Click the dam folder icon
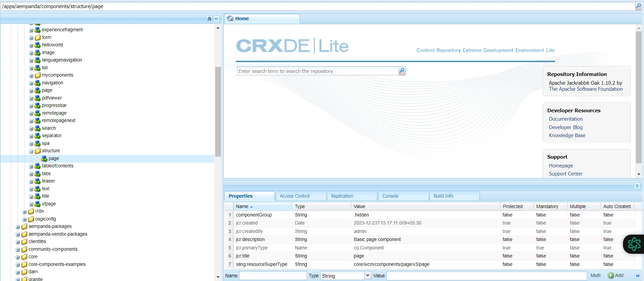 click(24, 272)
